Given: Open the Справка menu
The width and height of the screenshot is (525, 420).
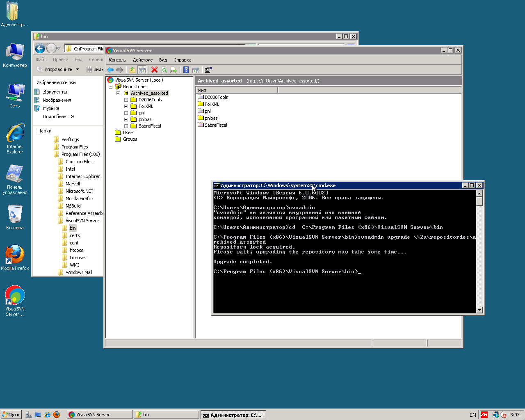Looking at the screenshot, I should [182, 60].
